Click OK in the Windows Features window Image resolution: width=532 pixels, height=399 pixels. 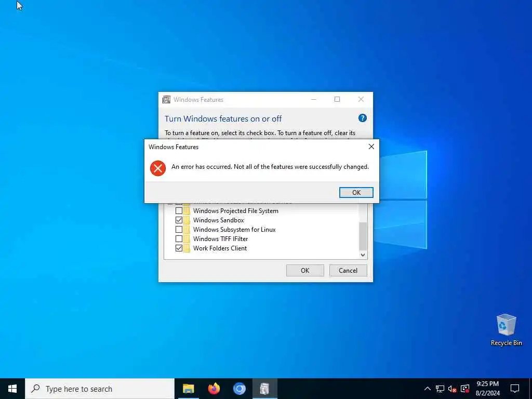305,270
